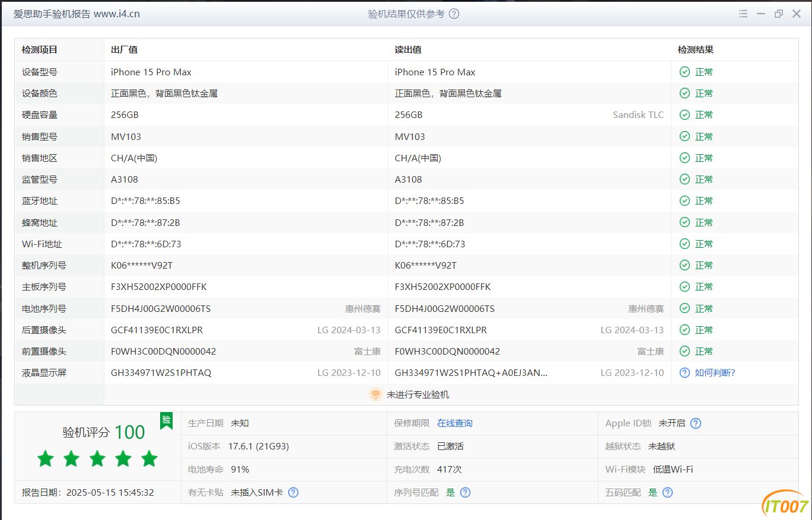The image size is (812, 520).
Task: Click the check icon in 主板序列号 row
Action: [x=684, y=287]
